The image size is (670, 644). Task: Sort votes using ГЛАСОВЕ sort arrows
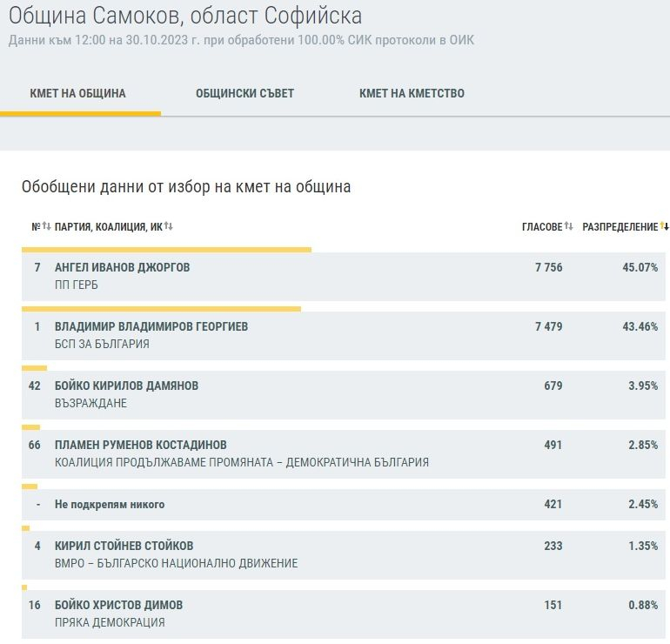[x=568, y=226]
